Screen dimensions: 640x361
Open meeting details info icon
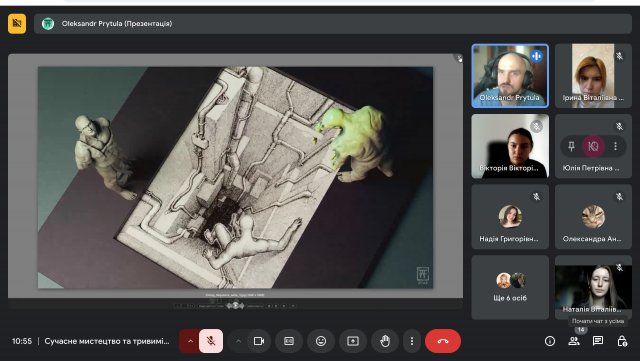point(550,341)
